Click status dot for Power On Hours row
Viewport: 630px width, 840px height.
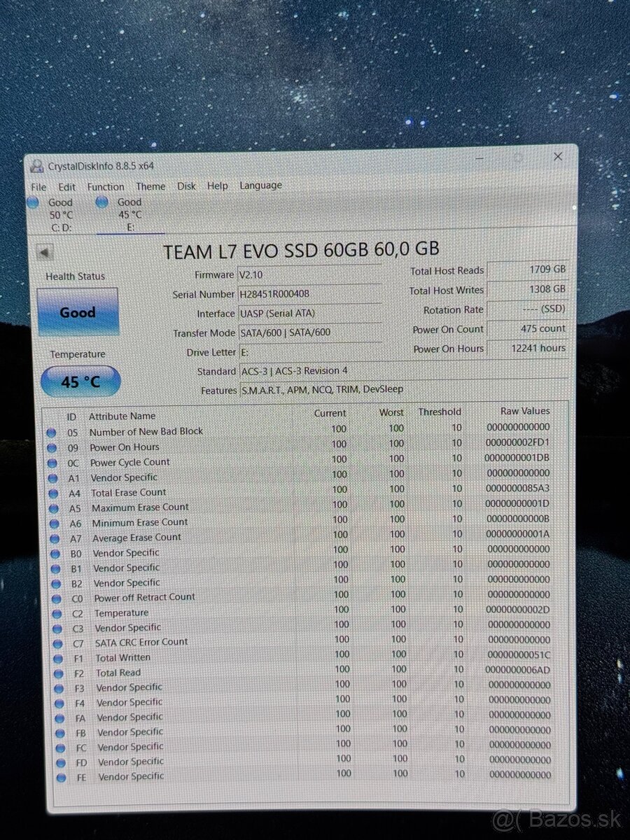coord(52,448)
